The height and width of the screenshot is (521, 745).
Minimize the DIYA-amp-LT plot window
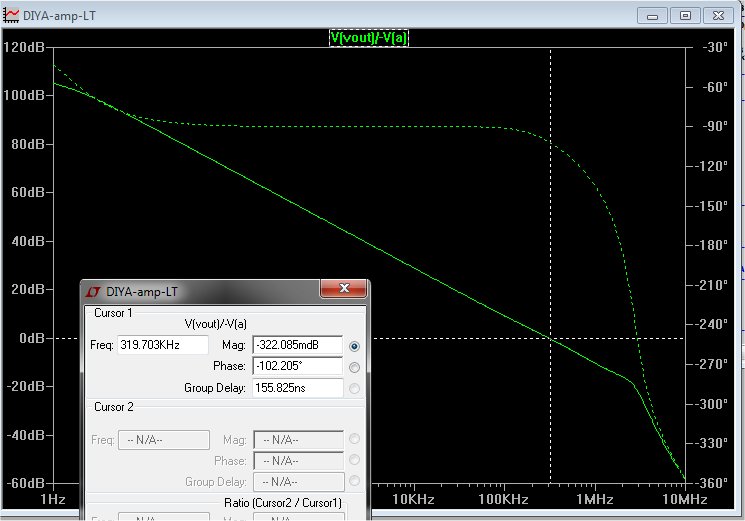tap(652, 16)
